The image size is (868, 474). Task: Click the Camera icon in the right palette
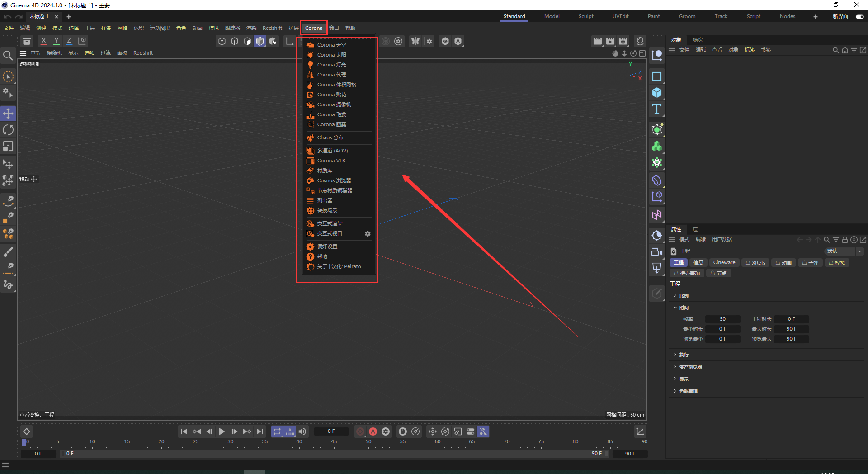coord(656,252)
